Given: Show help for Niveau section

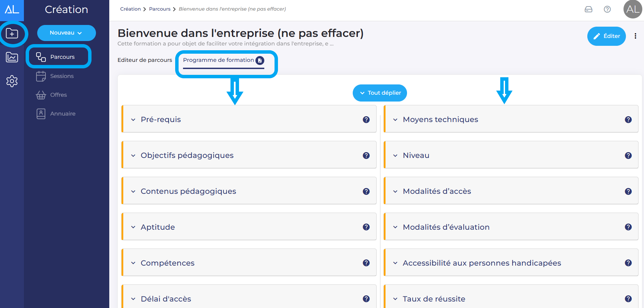Looking at the screenshot, I should [628, 156].
